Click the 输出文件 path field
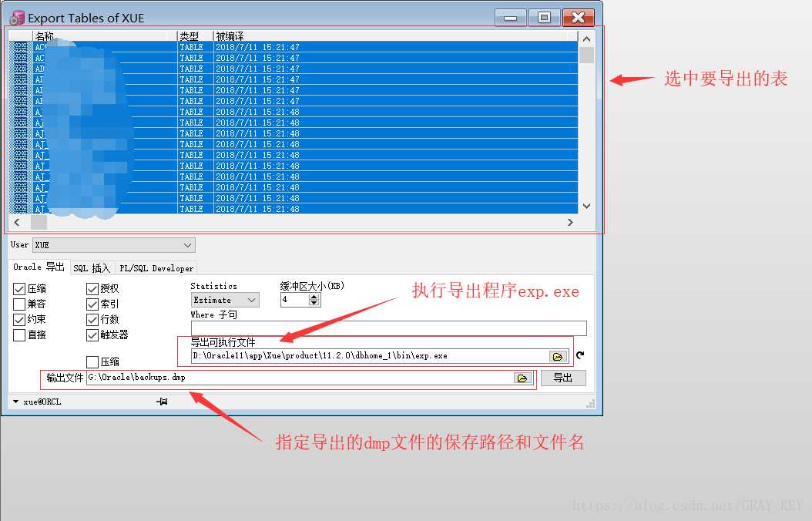This screenshot has width=812, height=521. pos(300,378)
